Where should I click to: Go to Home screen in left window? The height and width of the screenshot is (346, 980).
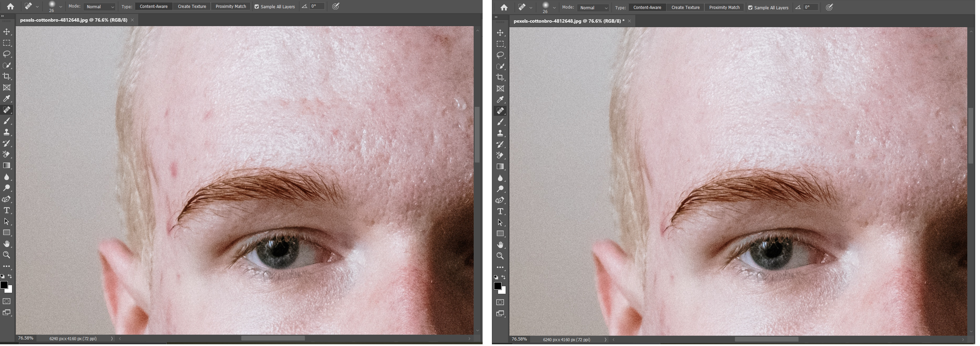tap(10, 7)
